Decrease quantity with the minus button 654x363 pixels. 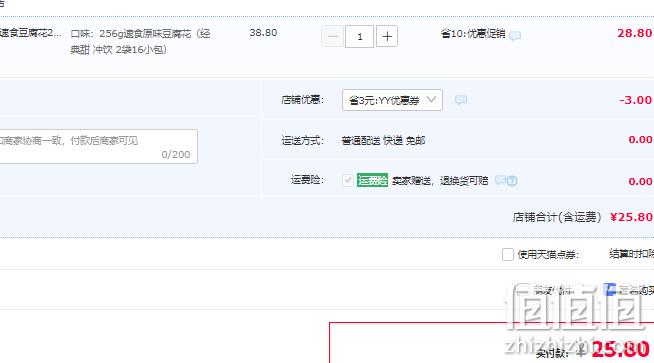click(x=332, y=36)
